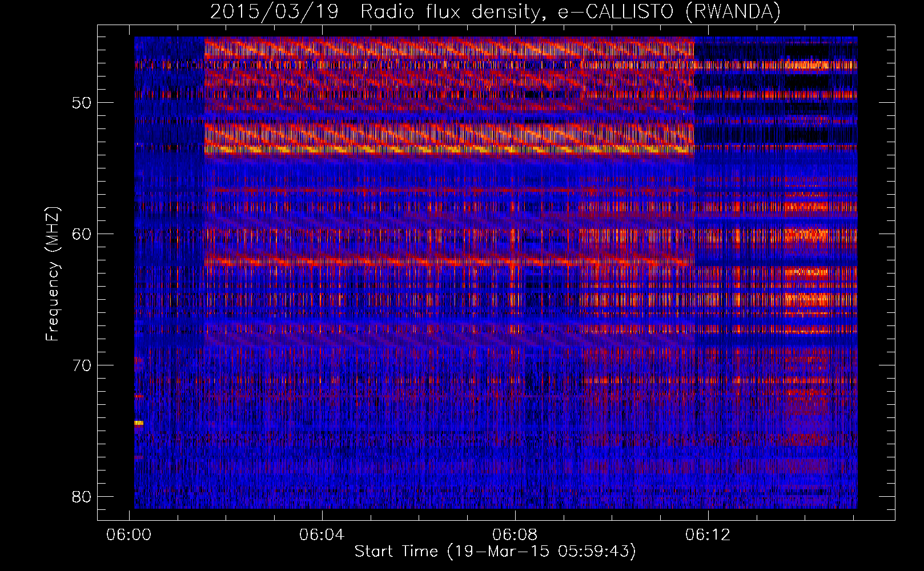This screenshot has height=571, width=924.
Task: Click the '80' frequency tick label
Action: click(x=82, y=497)
